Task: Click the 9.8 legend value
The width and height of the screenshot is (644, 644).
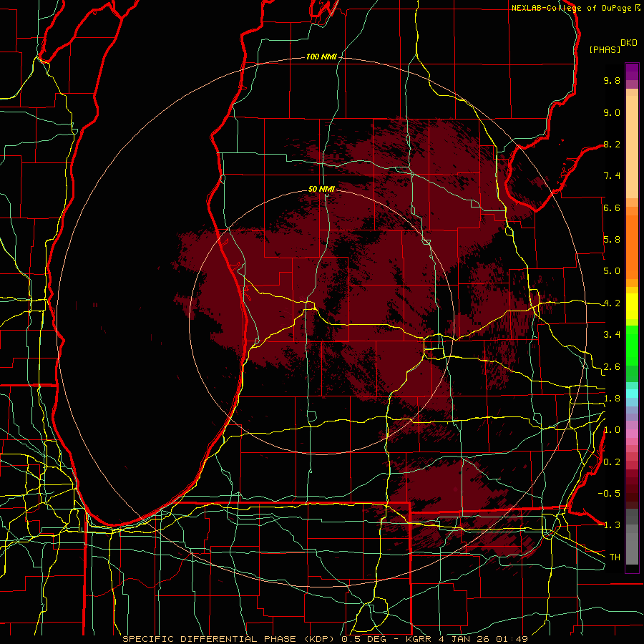Action: click(612, 80)
